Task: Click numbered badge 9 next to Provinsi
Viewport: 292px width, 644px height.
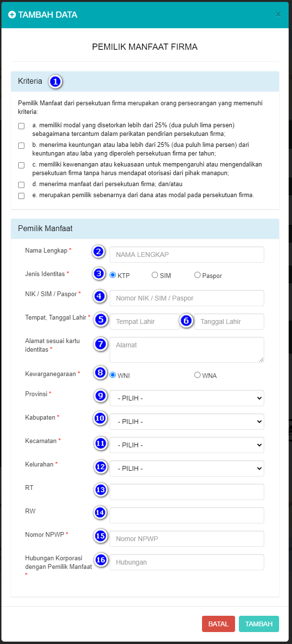Action: click(x=100, y=396)
